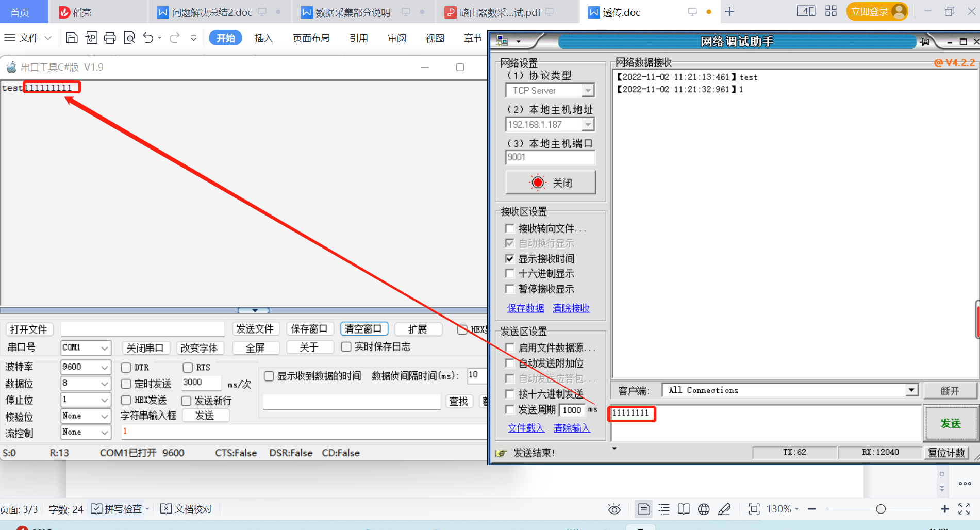
Task: Enable the DTR checkbox
Action: tap(126, 367)
